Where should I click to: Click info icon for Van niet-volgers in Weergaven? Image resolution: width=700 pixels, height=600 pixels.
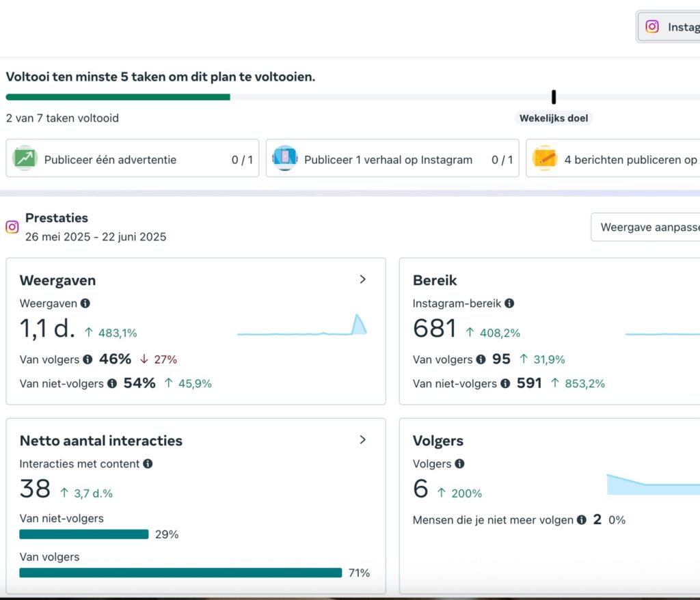click(112, 384)
